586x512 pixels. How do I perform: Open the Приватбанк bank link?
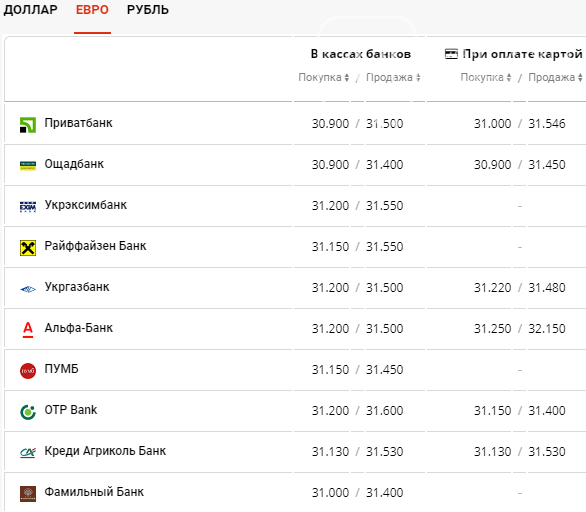pos(78,123)
